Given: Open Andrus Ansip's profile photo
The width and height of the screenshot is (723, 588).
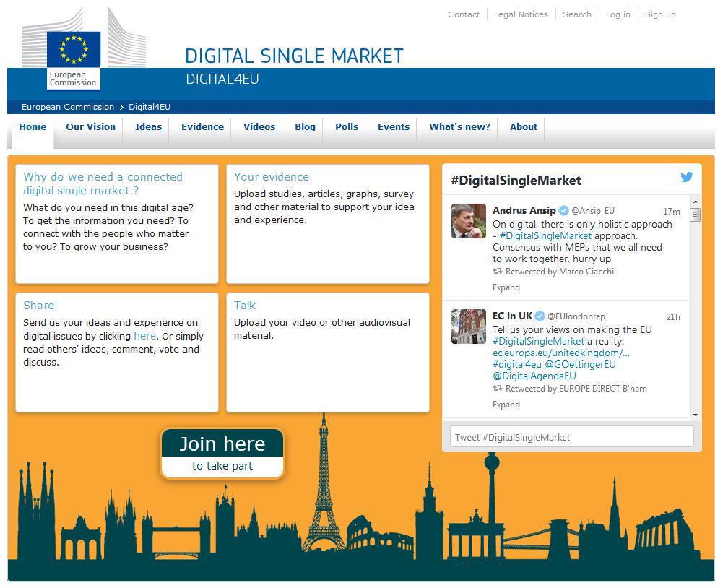Looking at the screenshot, I should point(469,221).
